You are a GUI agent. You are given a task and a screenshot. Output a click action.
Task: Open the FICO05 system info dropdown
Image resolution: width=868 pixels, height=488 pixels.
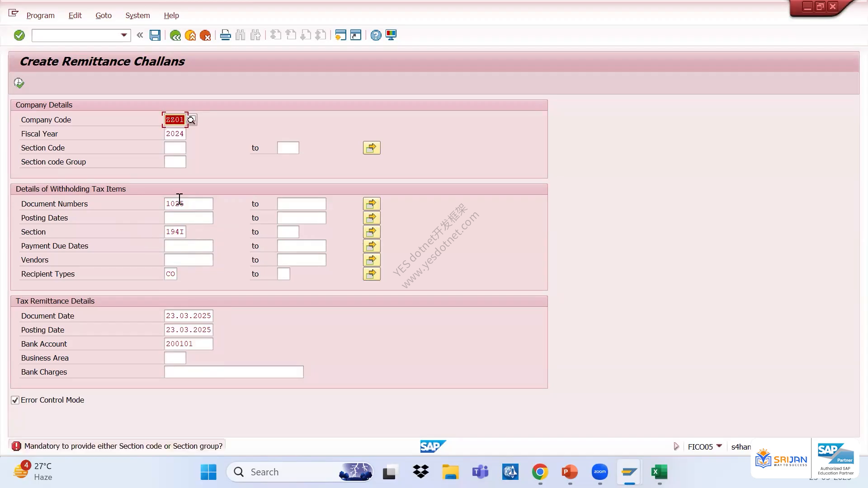point(719,446)
